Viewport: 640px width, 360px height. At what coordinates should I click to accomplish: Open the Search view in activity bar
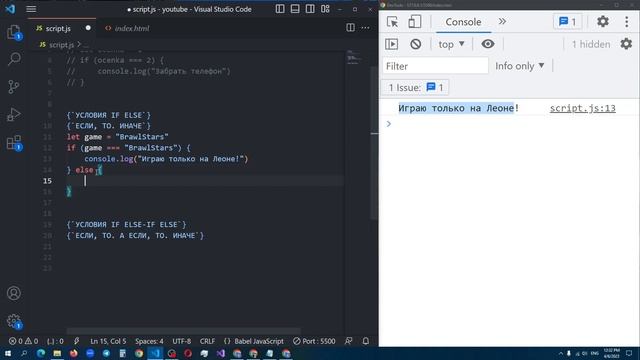click(x=14, y=59)
